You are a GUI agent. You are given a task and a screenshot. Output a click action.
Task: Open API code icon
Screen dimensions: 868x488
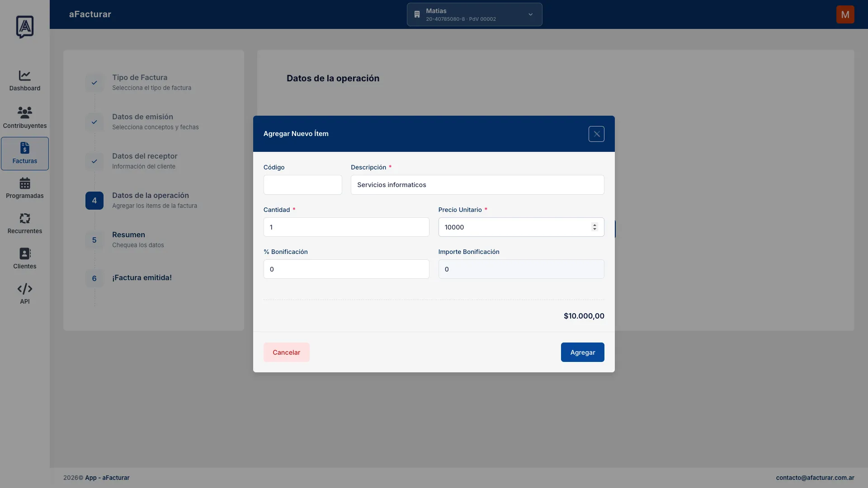click(25, 289)
